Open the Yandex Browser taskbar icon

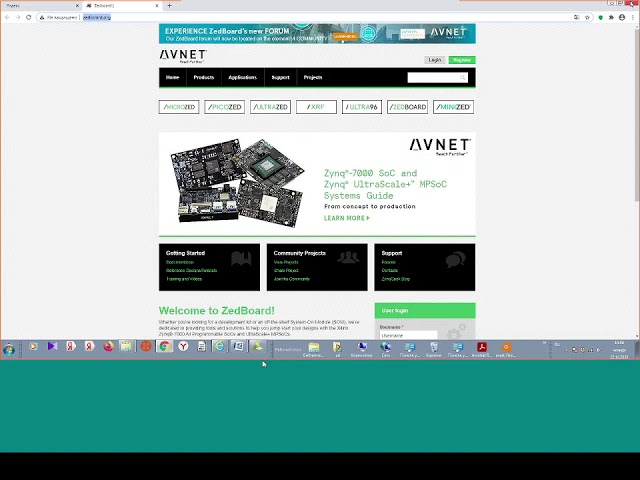pyautogui.click(x=184, y=347)
